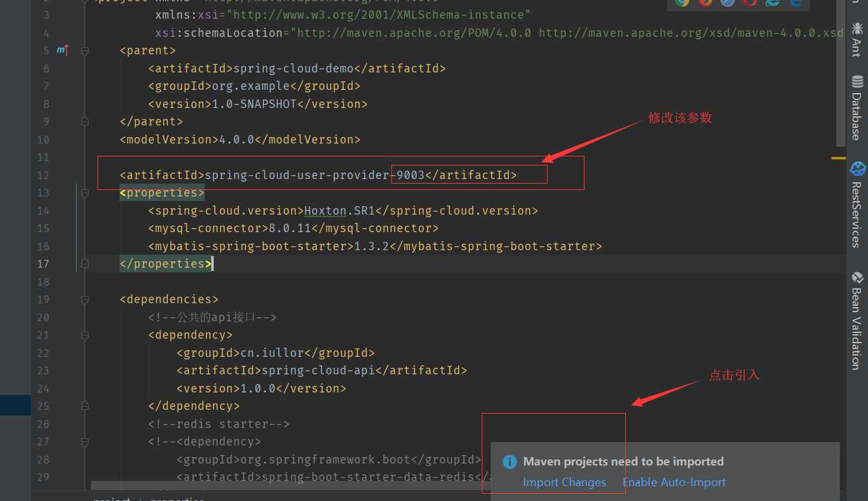
Task: Open the Bean Validation tool window
Action: click(x=856, y=320)
